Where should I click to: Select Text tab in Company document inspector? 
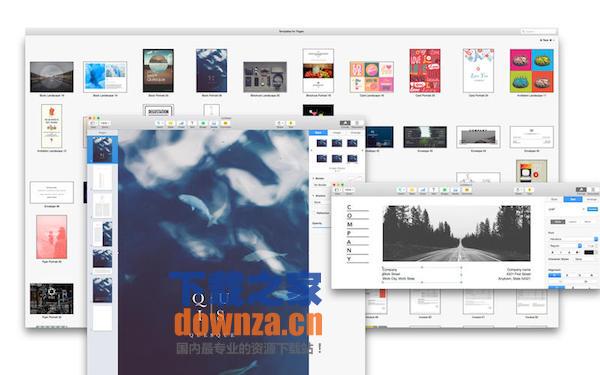573,199
